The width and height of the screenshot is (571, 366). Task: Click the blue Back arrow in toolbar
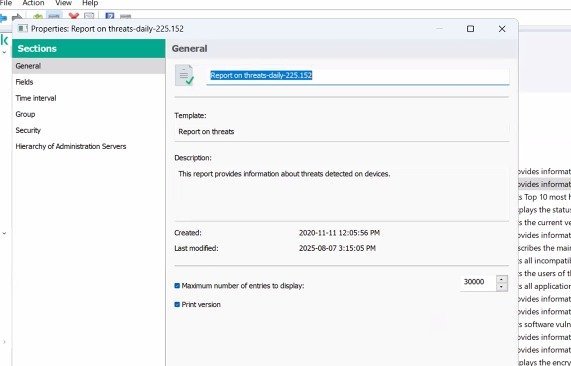(3, 17)
